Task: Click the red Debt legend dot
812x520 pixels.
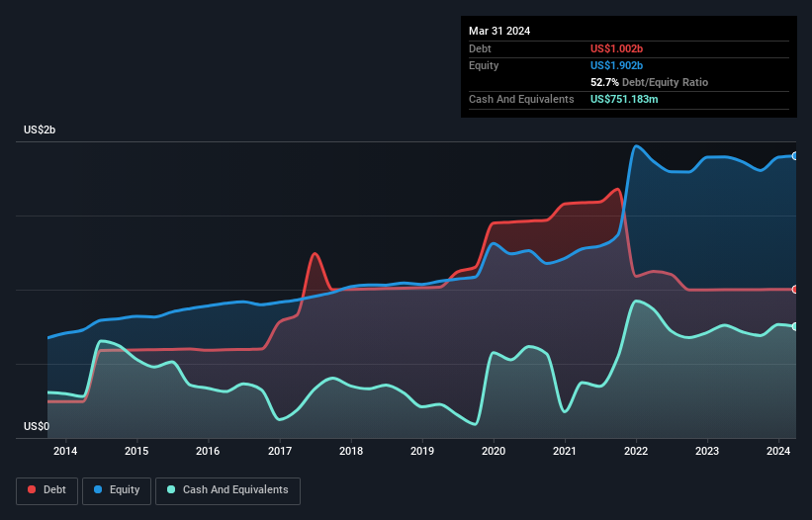Action: (32, 489)
